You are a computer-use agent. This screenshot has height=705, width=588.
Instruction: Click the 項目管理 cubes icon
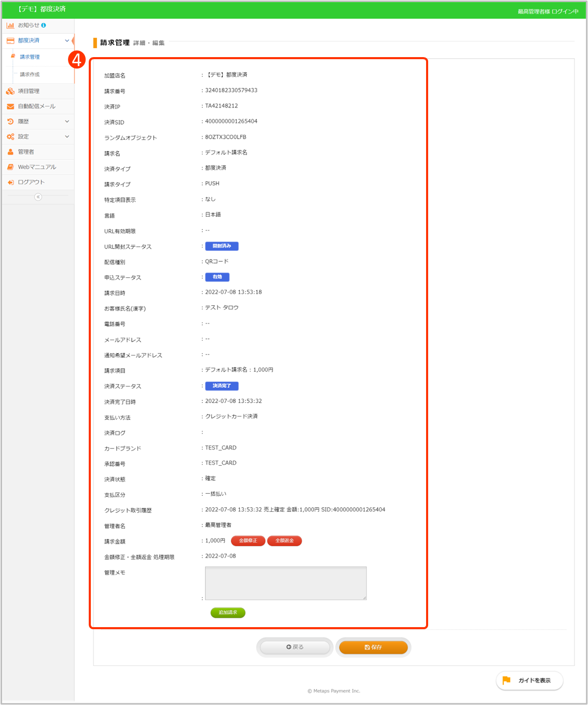(10, 91)
